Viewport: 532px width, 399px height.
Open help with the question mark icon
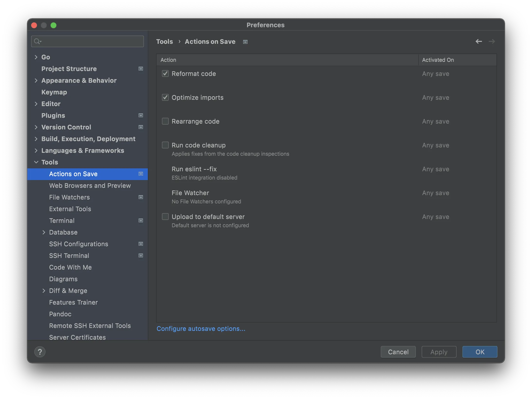click(x=40, y=352)
